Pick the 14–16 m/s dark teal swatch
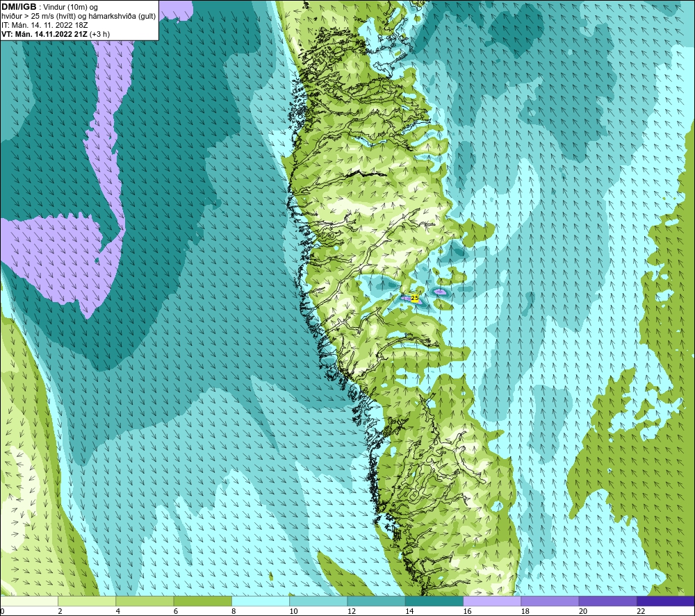Screen dimensions: 695x616 [x=434, y=601]
